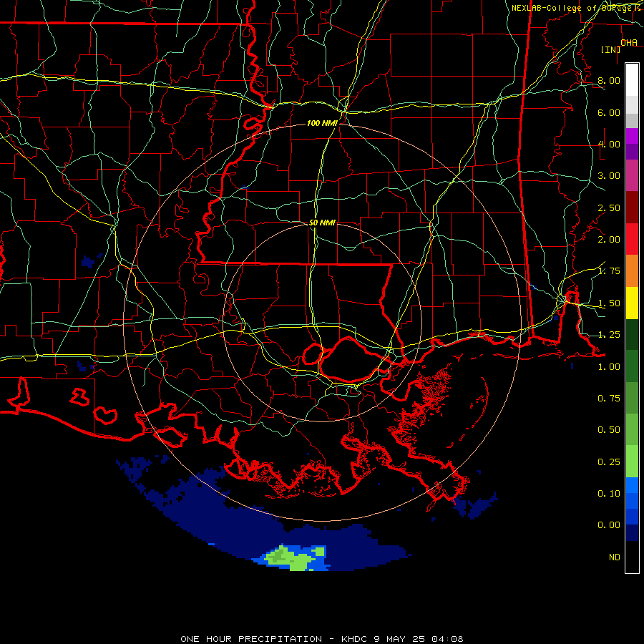This screenshot has height=644, width=644.
Task: Select the pink swatch beside 3.00
Action: pos(632,176)
